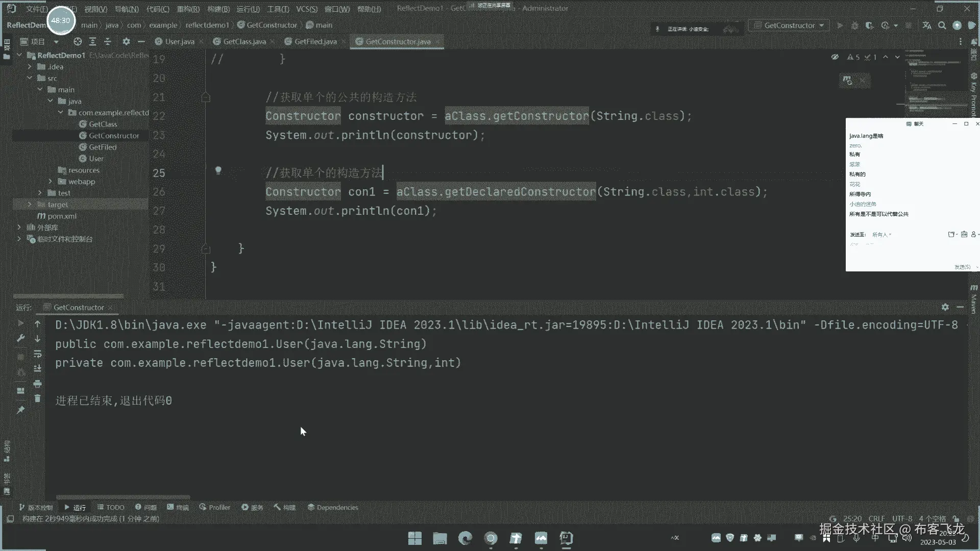Image resolution: width=980 pixels, height=551 pixels.
Task: Switch to the GetFiled.java editor tab
Action: 315,42
